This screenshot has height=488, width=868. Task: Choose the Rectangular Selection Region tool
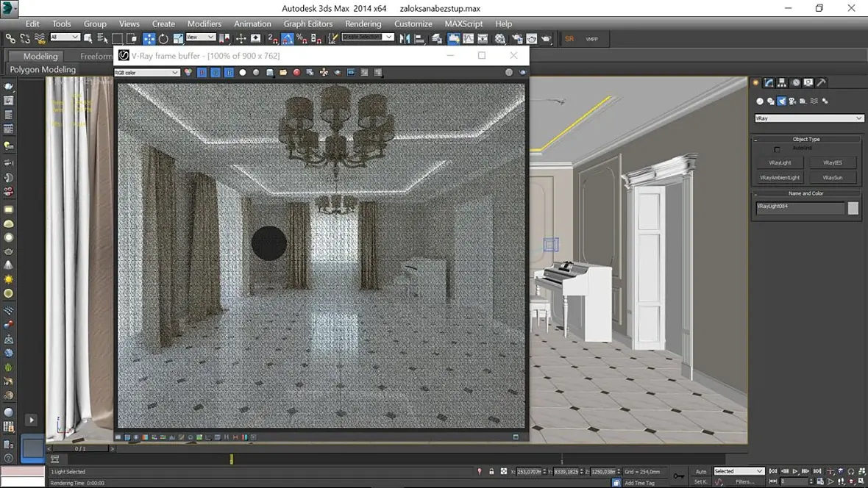click(x=118, y=39)
